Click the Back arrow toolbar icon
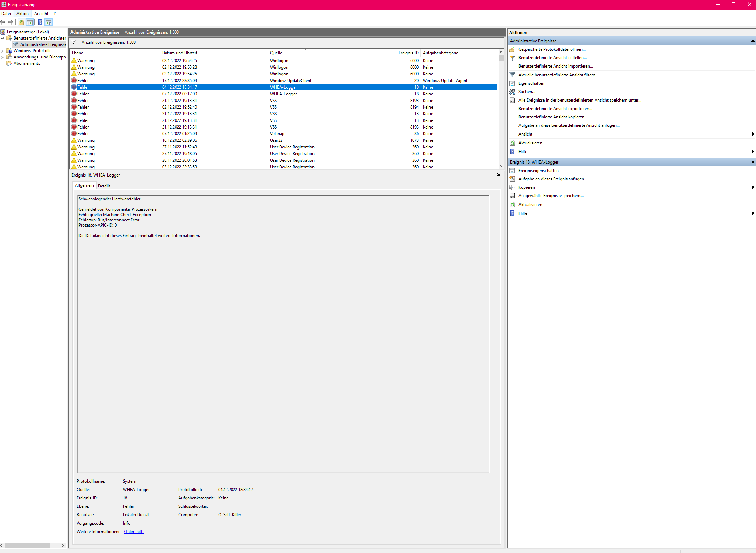The height and width of the screenshot is (553, 756). pyautogui.click(x=3, y=22)
